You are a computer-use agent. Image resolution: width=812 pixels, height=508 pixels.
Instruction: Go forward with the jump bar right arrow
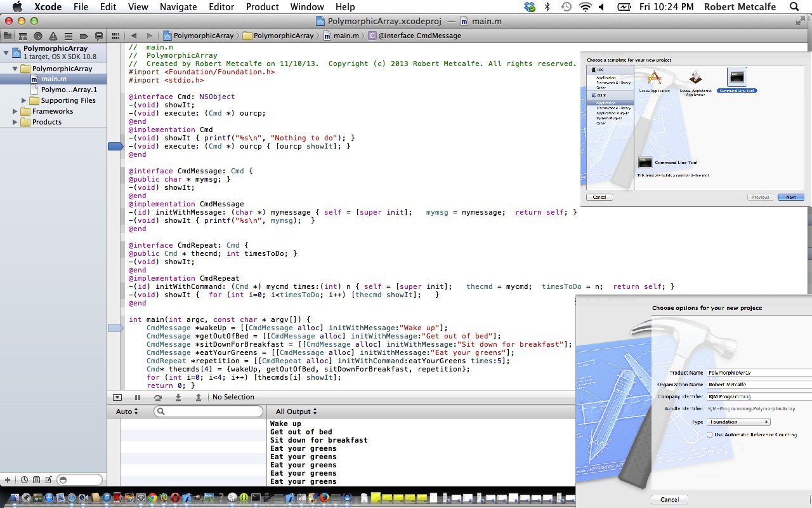(149, 36)
